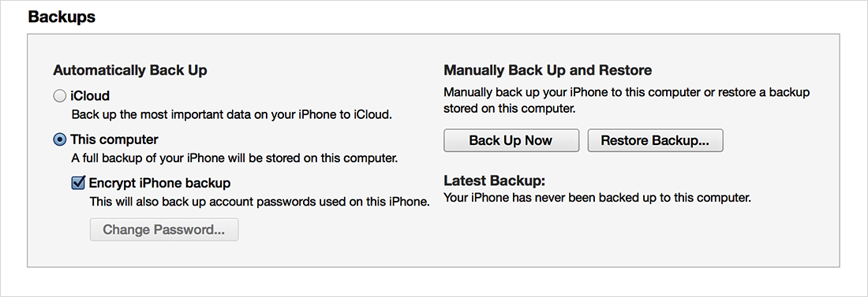Image resolution: width=868 pixels, height=297 pixels.
Task: Click the Encrypt iPhone backup label text
Action: pyautogui.click(x=159, y=183)
